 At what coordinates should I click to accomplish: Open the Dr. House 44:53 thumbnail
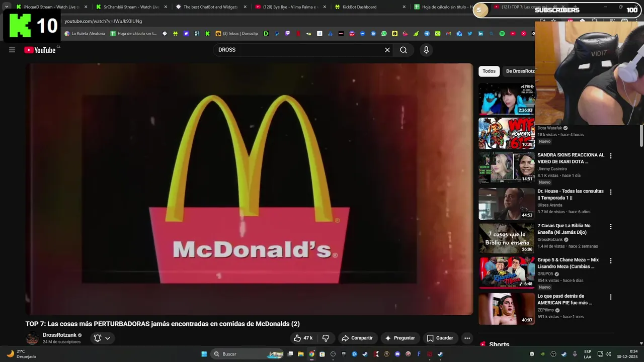pyautogui.click(x=506, y=204)
